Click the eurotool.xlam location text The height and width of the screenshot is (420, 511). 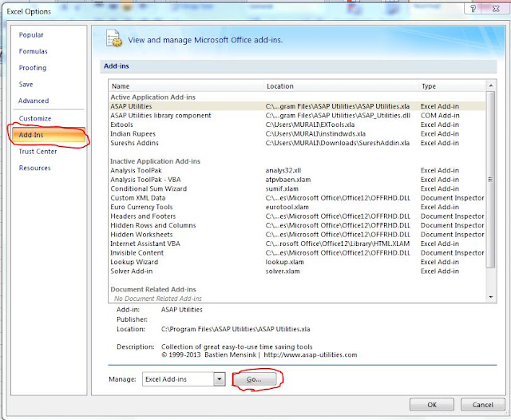[x=287, y=207]
